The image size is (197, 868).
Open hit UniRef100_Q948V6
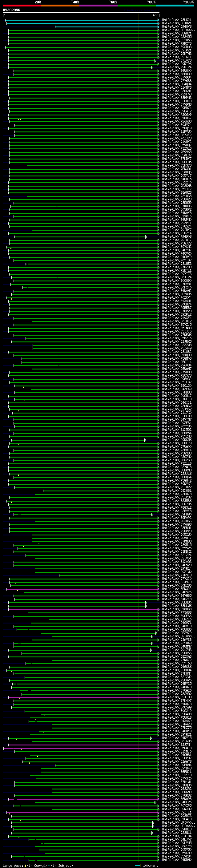[177, 26]
